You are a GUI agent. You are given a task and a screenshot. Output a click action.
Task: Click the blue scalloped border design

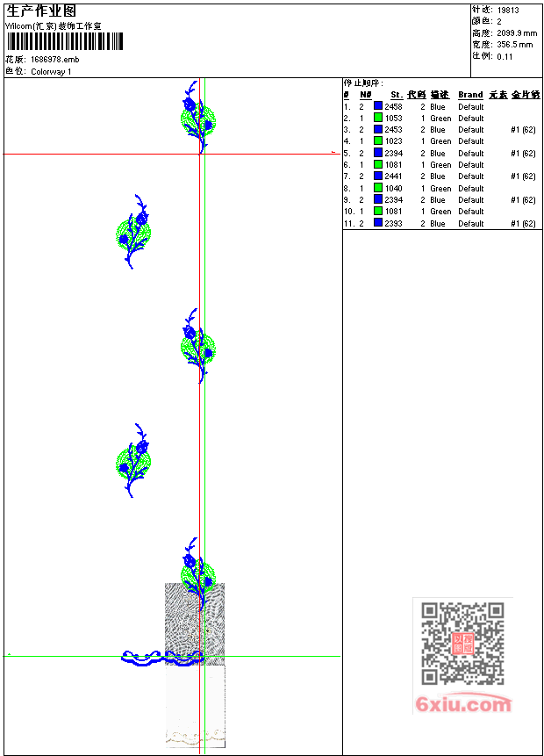point(163,659)
